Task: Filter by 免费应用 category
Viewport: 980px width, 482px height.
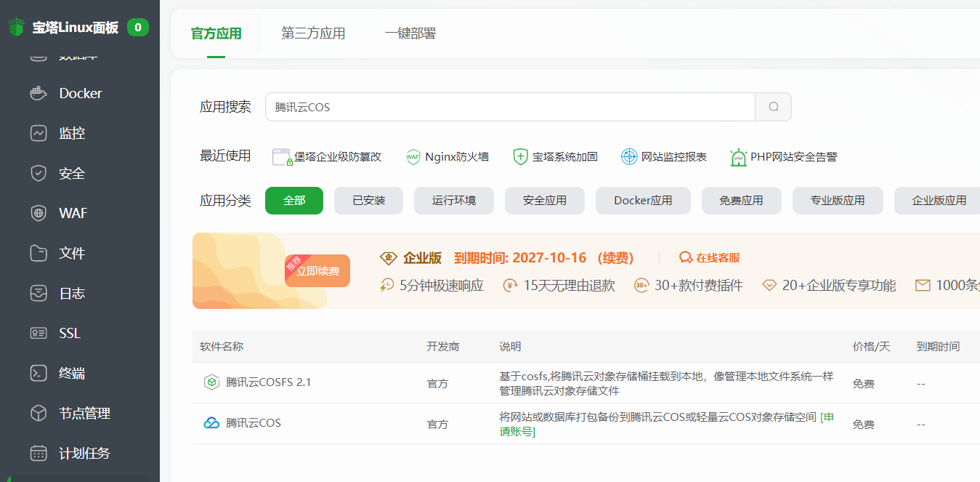Action: click(x=742, y=201)
